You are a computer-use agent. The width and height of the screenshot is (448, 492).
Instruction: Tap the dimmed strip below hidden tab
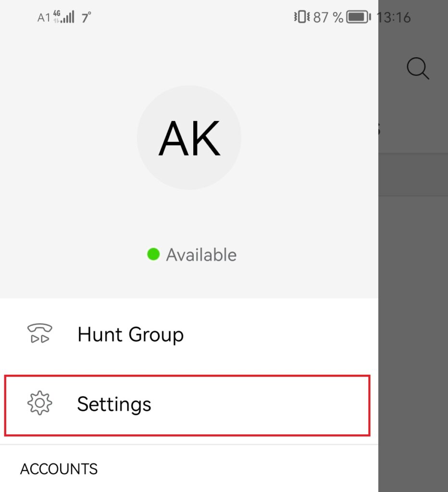click(412, 175)
